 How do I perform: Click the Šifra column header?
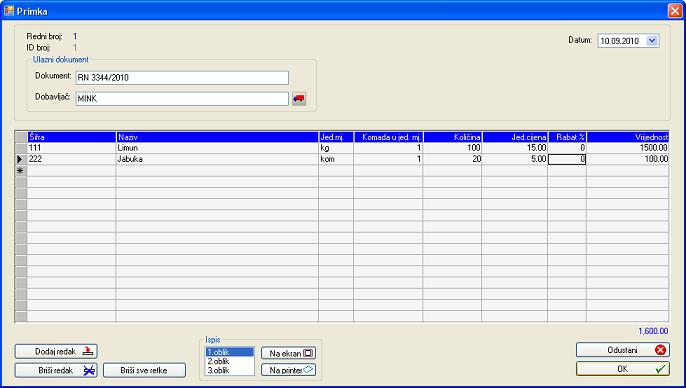click(72, 137)
